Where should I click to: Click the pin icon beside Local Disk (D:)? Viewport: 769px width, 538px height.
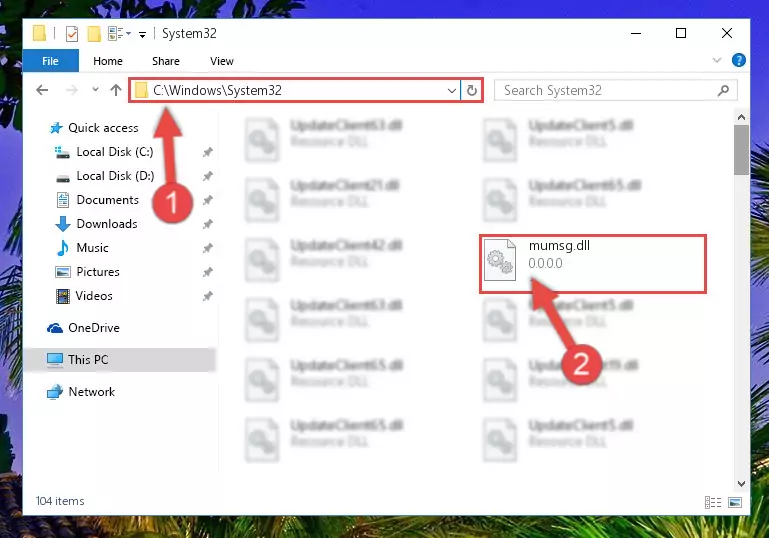click(x=208, y=176)
